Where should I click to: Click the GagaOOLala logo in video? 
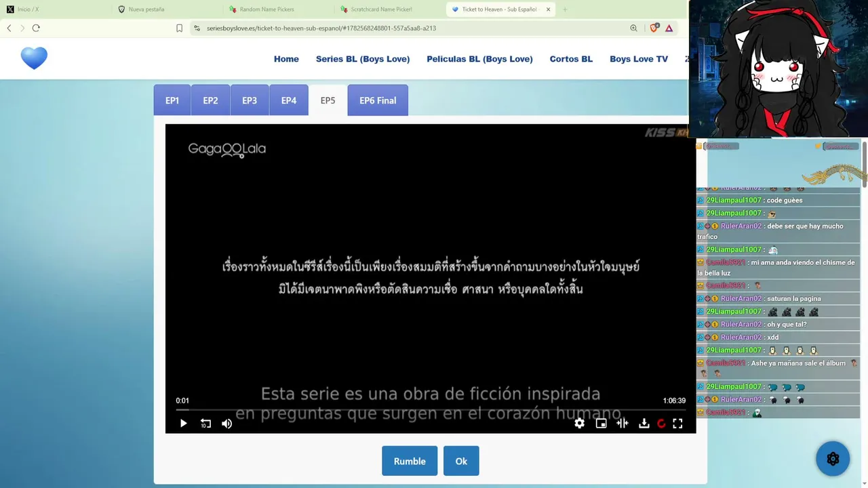pos(226,149)
